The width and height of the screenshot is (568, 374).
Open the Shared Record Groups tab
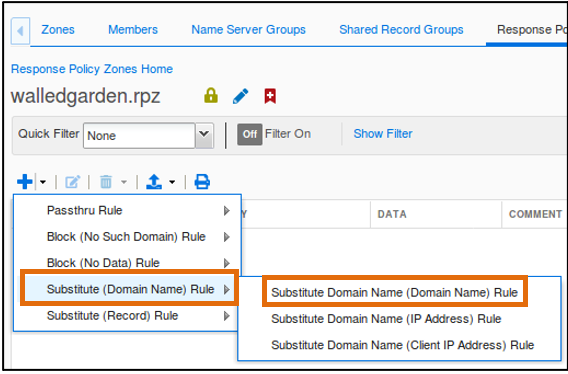click(x=401, y=30)
